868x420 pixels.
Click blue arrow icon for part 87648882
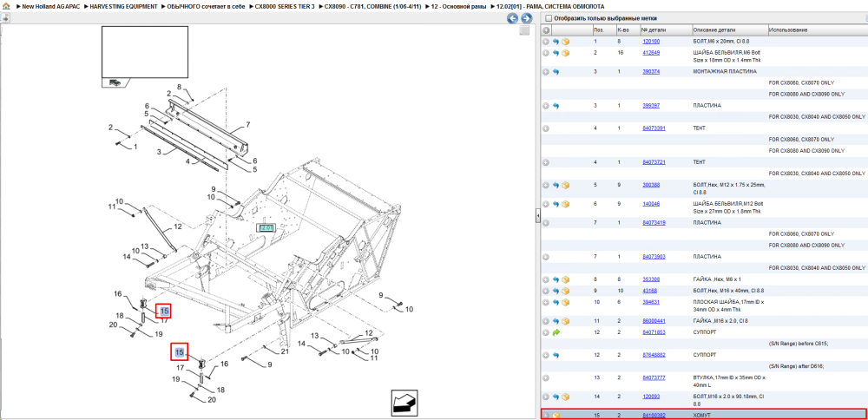point(556,355)
